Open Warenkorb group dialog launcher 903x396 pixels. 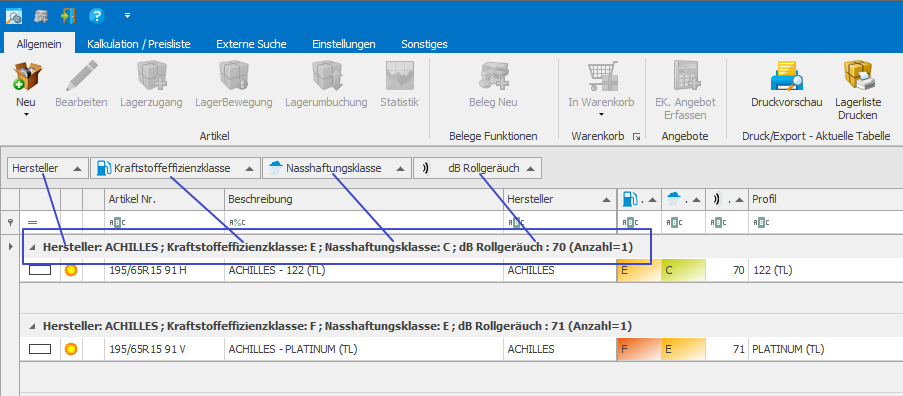click(636, 136)
